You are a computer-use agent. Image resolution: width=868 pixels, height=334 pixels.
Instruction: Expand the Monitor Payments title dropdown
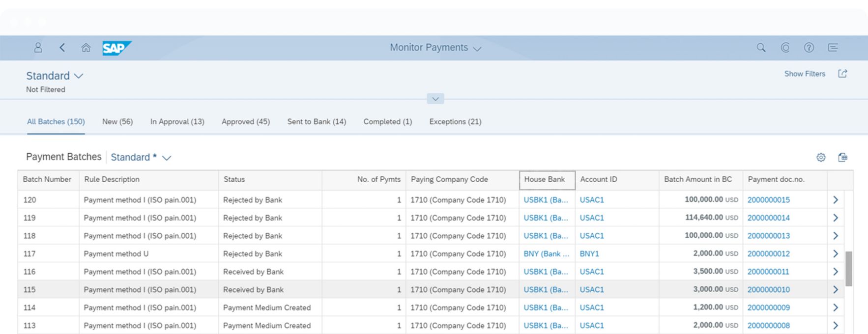coord(477,49)
